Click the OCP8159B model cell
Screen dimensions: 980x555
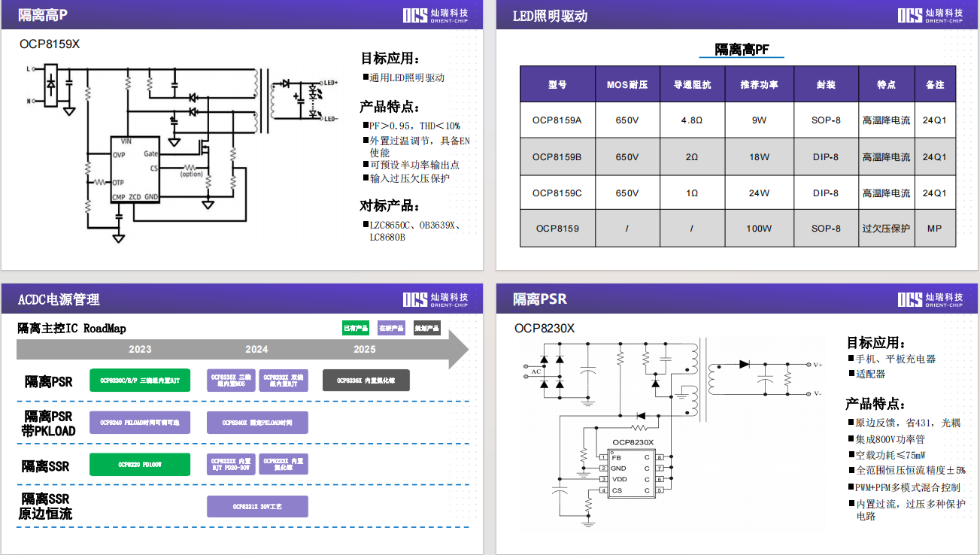click(557, 156)
